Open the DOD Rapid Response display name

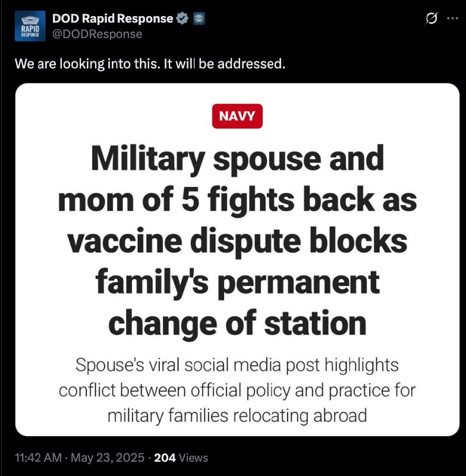112,18
